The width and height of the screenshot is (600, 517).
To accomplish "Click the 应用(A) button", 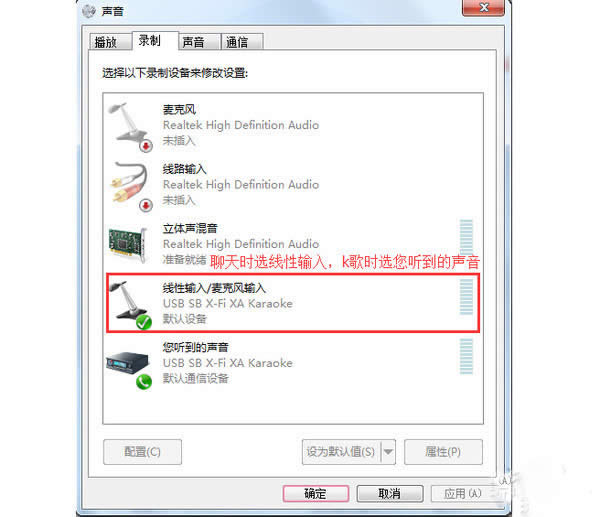I will 463,494.
